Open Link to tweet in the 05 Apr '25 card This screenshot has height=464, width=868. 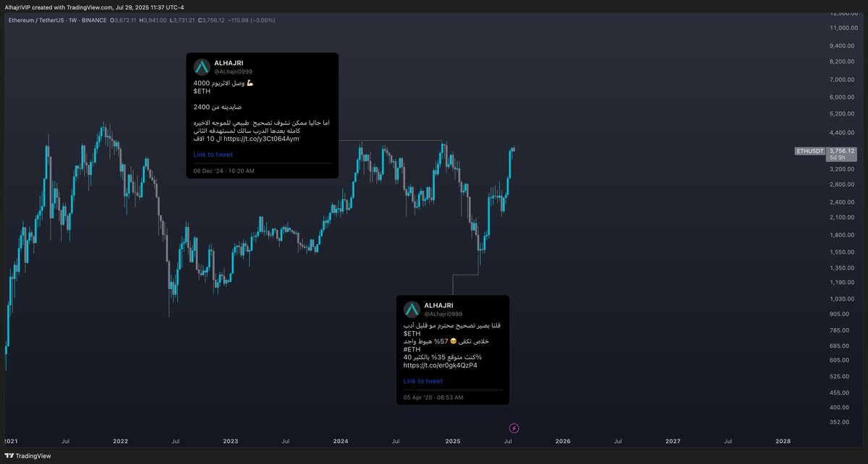[x=423, y=381]
